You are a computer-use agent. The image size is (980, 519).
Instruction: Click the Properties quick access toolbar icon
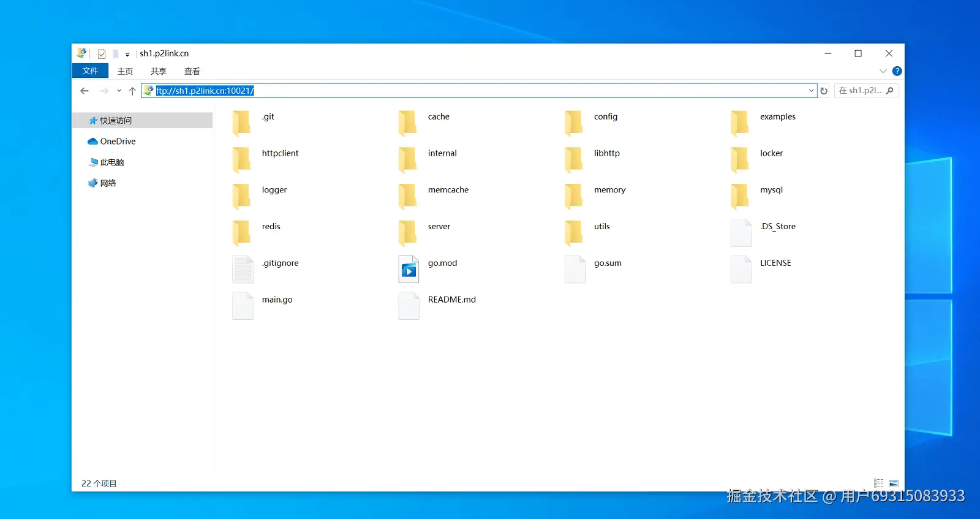click(102, 54)
